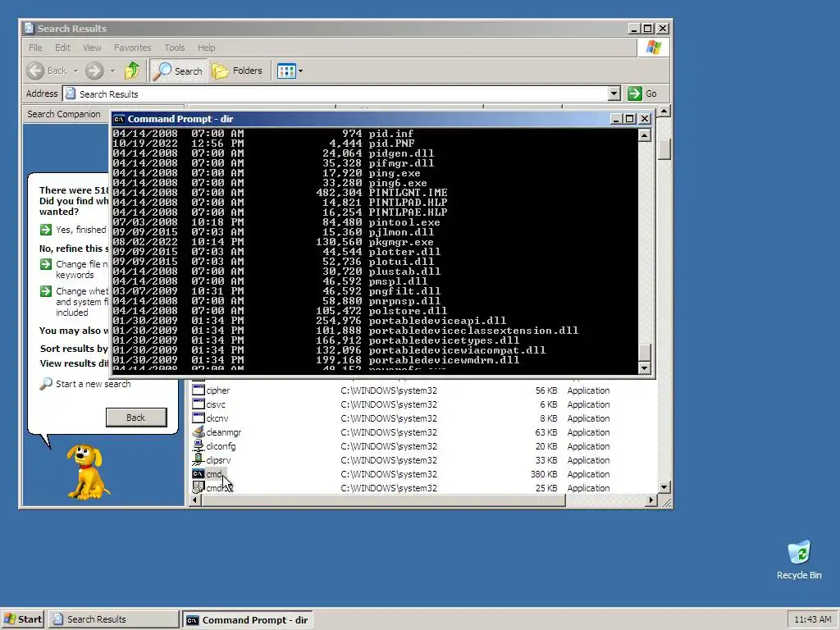Select the cipher file icon
The image size is (840, 630).
point(199,390)
